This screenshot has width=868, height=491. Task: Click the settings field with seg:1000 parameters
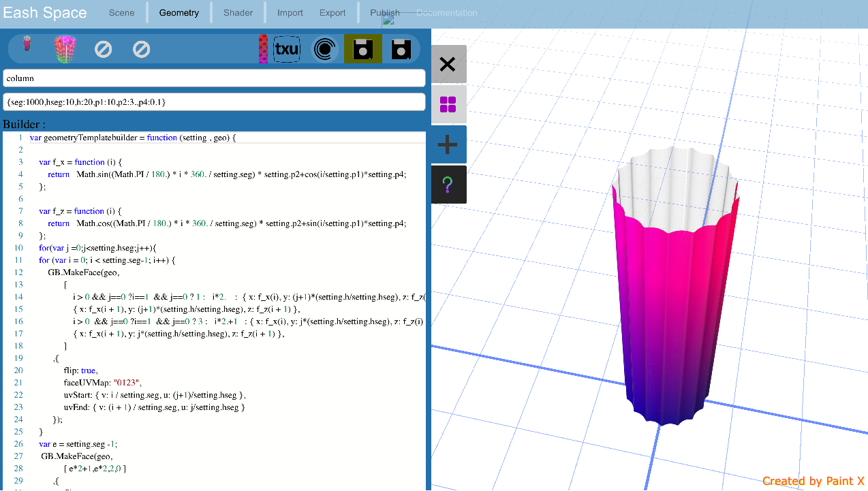coord(214,102)
